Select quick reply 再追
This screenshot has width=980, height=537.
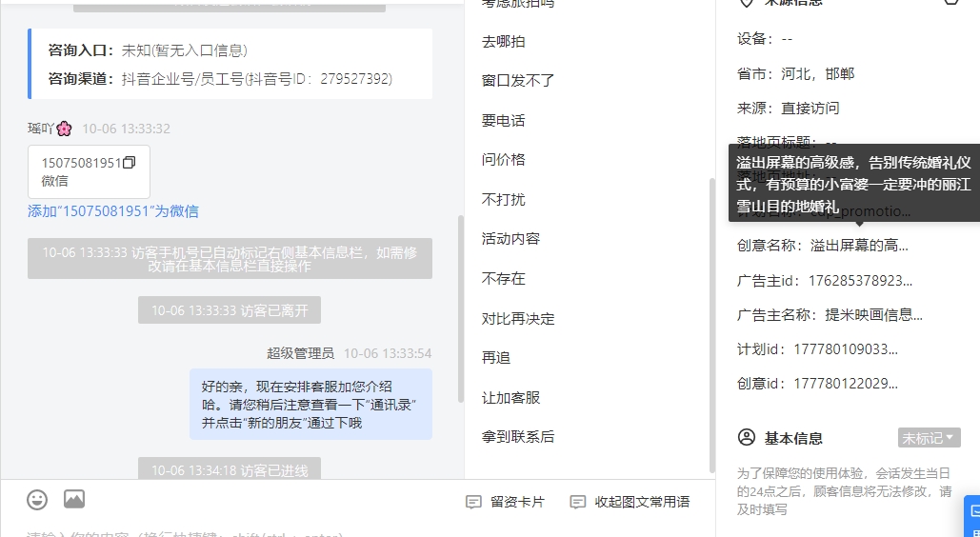click(x=496, y=358)
